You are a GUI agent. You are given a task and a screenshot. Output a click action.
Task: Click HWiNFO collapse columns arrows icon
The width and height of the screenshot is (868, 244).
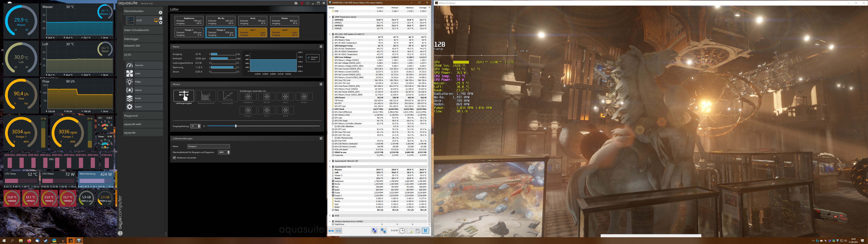click(338, 231)
